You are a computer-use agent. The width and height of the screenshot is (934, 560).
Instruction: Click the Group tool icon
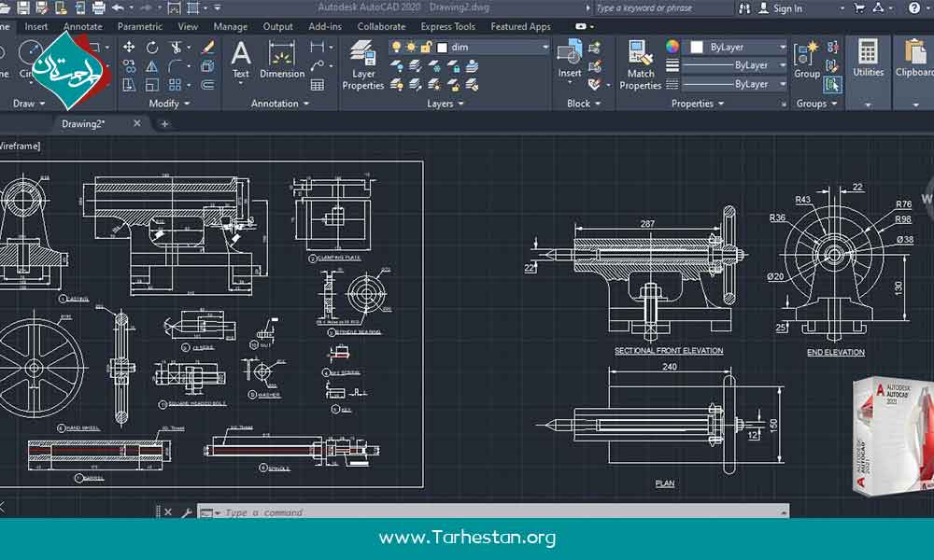coord(807,60)
